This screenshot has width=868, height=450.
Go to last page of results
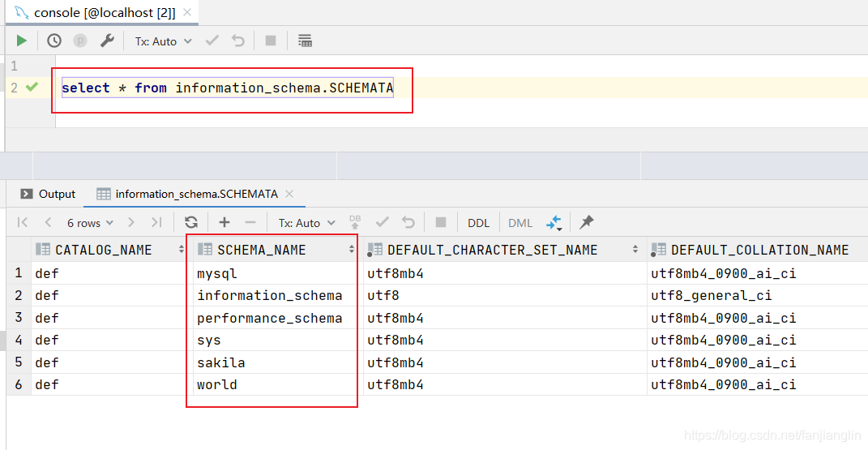click(156, 222)
